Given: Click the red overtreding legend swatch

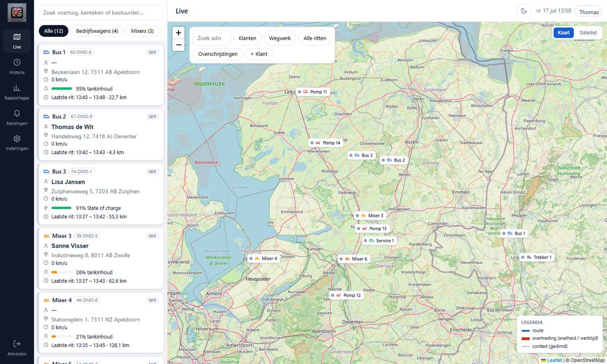Looking at the screenshot, I should pyautogui.click(x=526, y=339).
